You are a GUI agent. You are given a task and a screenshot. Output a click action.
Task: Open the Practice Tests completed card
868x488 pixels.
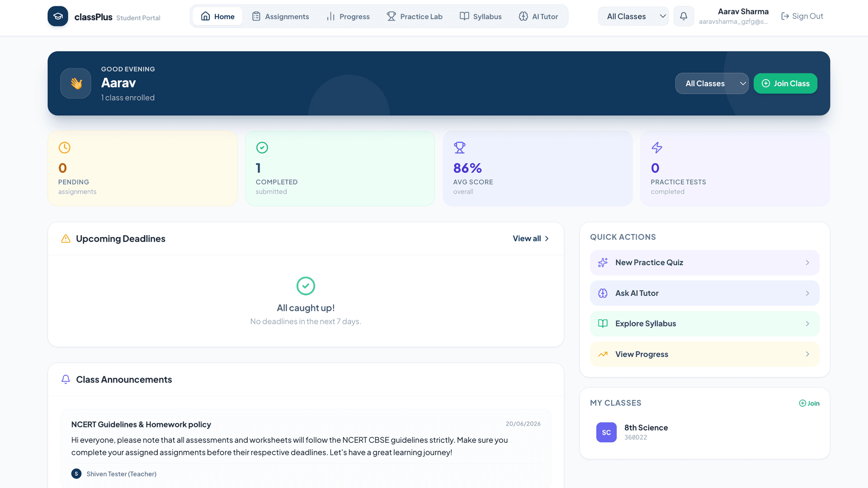(x=735, y=169)
